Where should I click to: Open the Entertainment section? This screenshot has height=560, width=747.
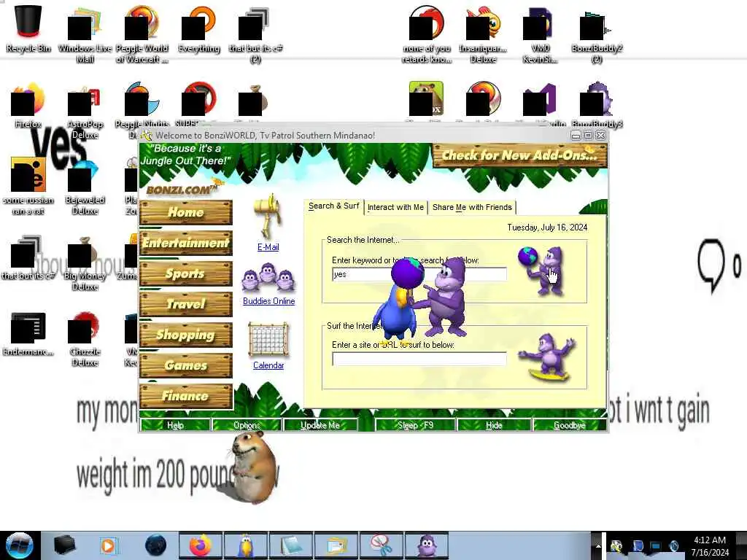[x=186, y=243]
